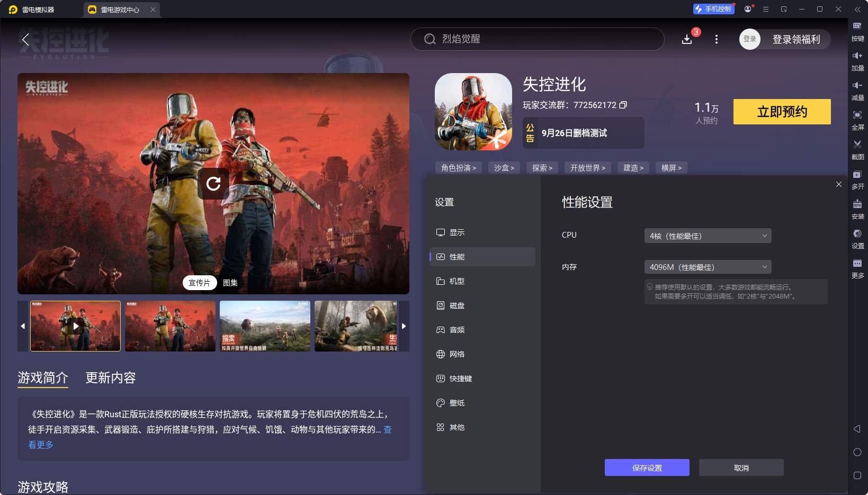
Task: Click the 立即预约 reservation button
Action: tap(782, 112)
